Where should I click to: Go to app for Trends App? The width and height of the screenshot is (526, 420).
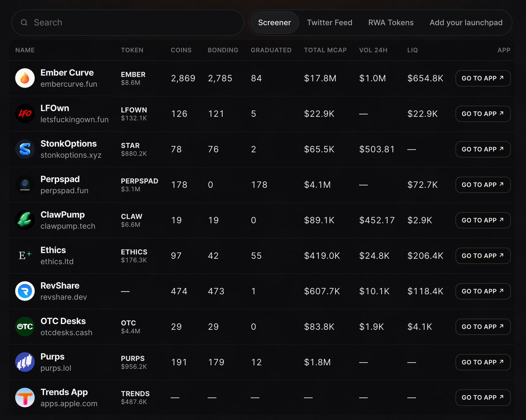pyautogui.click(x=483, y=398)
